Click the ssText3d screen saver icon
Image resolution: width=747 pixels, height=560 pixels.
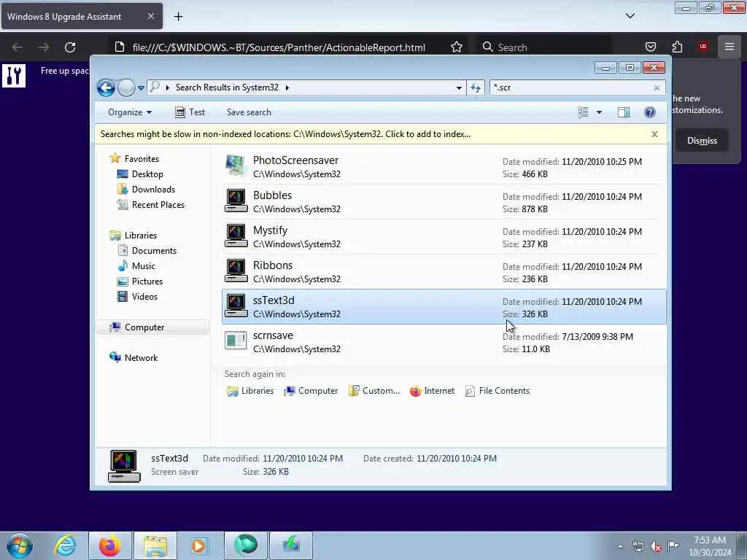point(236,306)
